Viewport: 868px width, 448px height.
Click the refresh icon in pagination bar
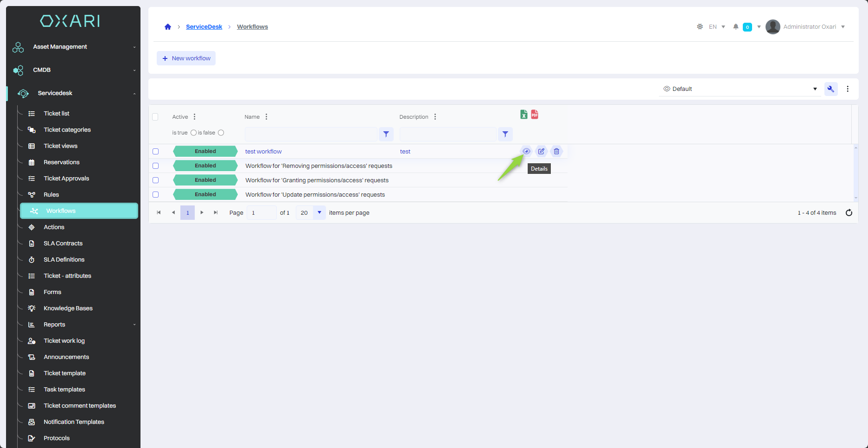pos(849,213)
